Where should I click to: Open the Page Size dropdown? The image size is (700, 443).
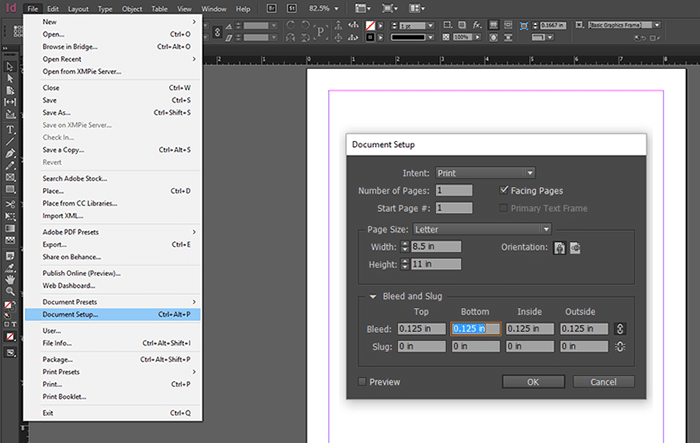pyautogui.click(x=482, y=230)
